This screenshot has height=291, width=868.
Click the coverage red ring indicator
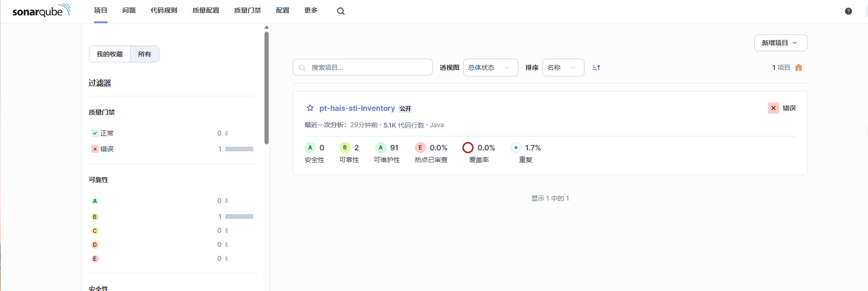pyautogui.click(x=468, y=148)
